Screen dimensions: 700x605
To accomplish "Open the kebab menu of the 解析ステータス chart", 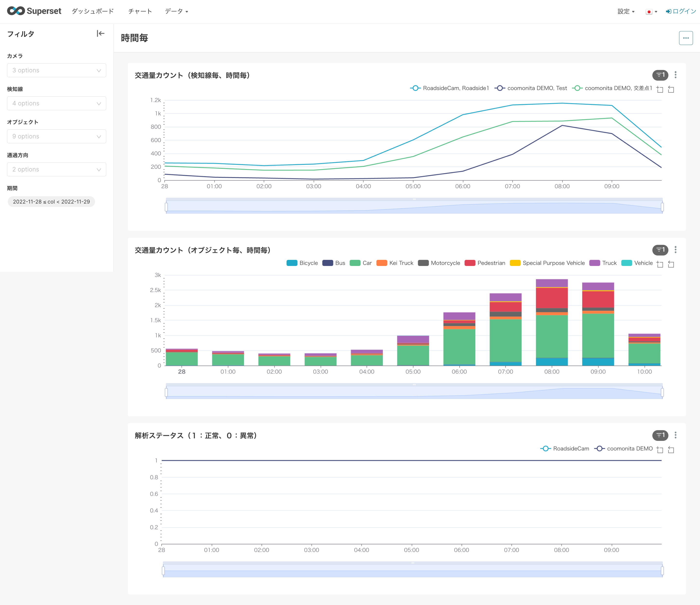I will [x=675, y=435].
